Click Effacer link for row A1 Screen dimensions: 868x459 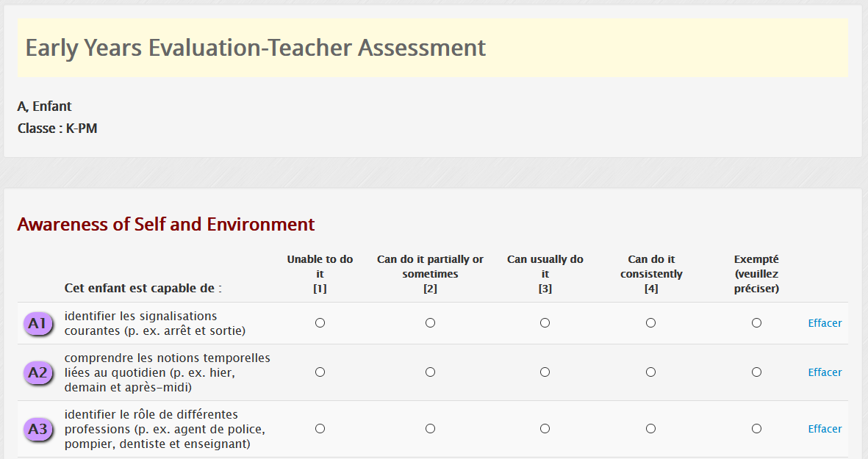click(x=825, y=323)
